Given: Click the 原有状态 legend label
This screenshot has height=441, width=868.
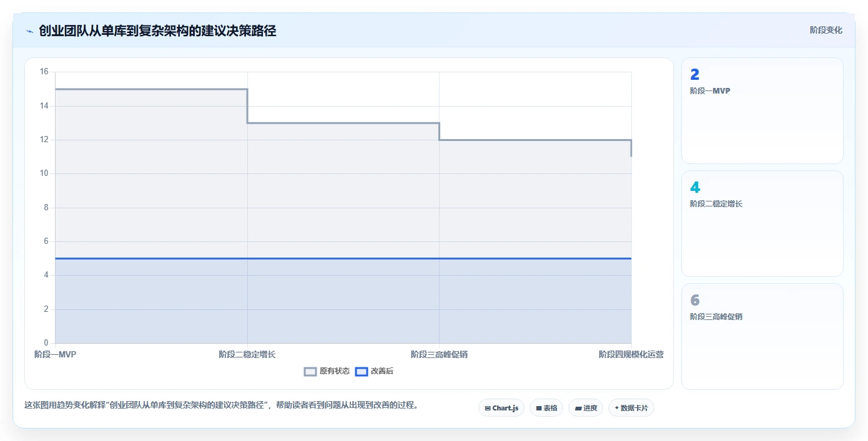Looking at the screenshot, I should (335, 371).
